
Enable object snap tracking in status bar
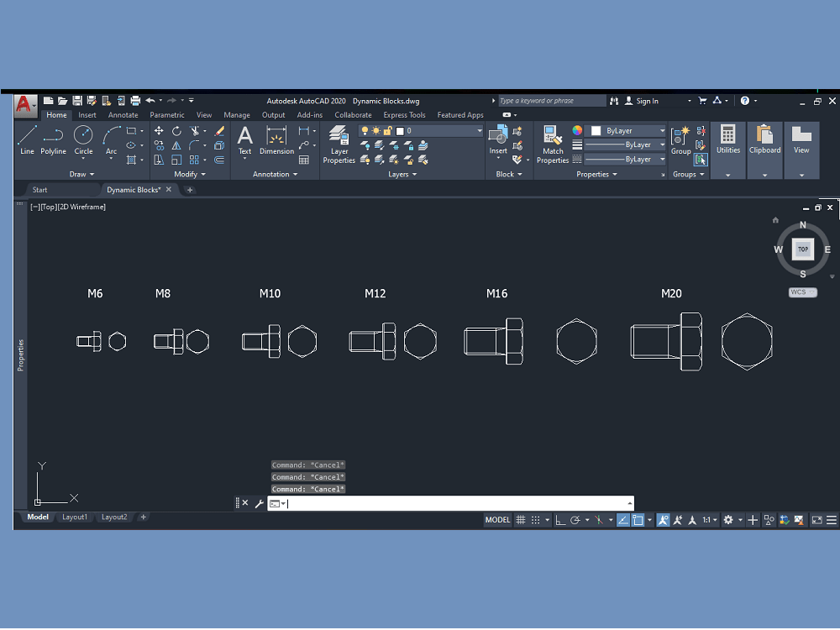pos(623,519)
